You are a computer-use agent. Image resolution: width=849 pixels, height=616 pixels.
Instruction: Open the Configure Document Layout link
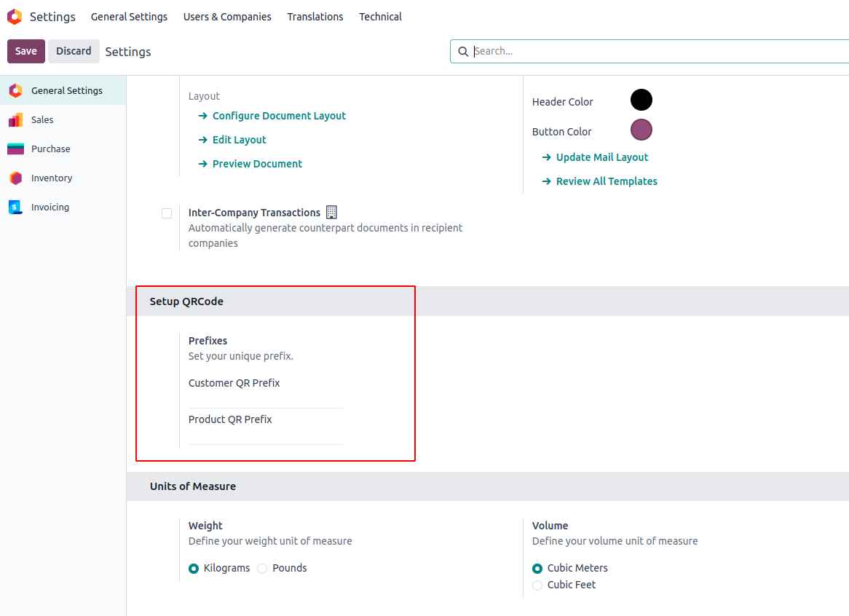[x=279, y=116]
